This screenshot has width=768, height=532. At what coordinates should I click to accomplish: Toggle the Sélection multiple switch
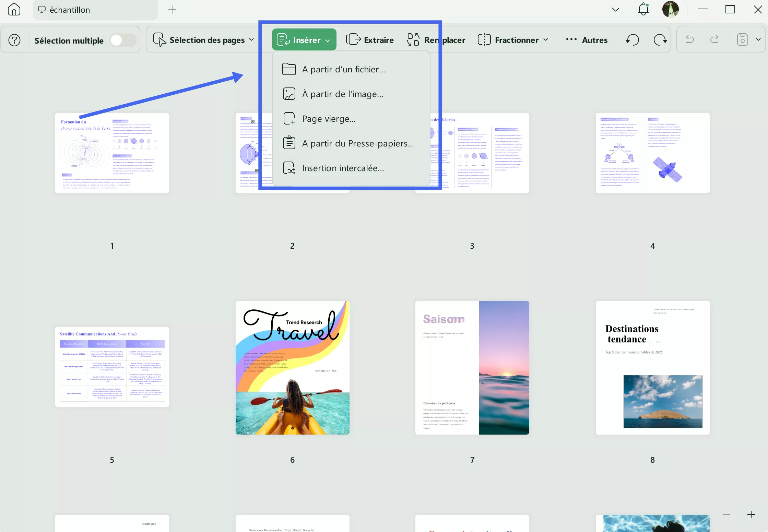tap(122, 40)
